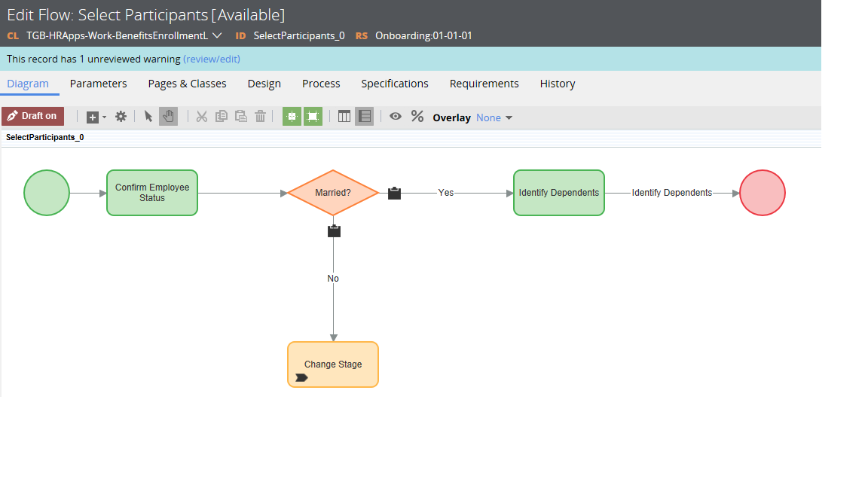The image size is (868, 488).
Task: Select the green start circle shape
Action: click(47, 193)
